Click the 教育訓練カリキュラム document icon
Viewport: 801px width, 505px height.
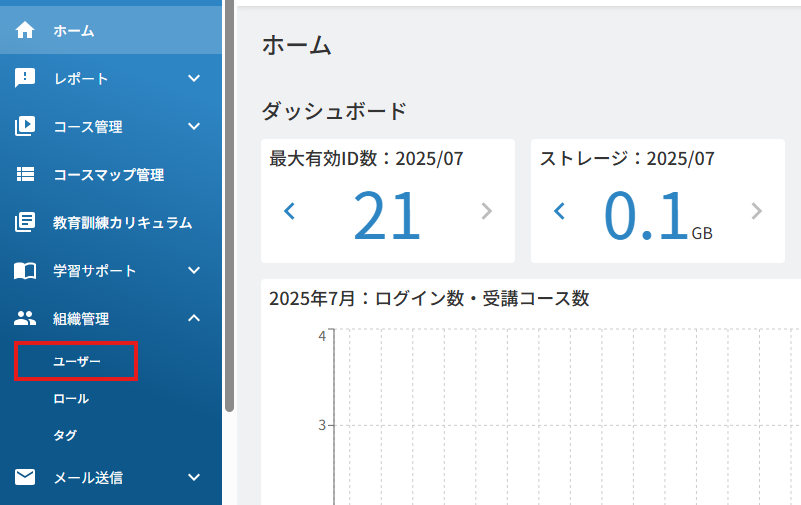(25, 222)
